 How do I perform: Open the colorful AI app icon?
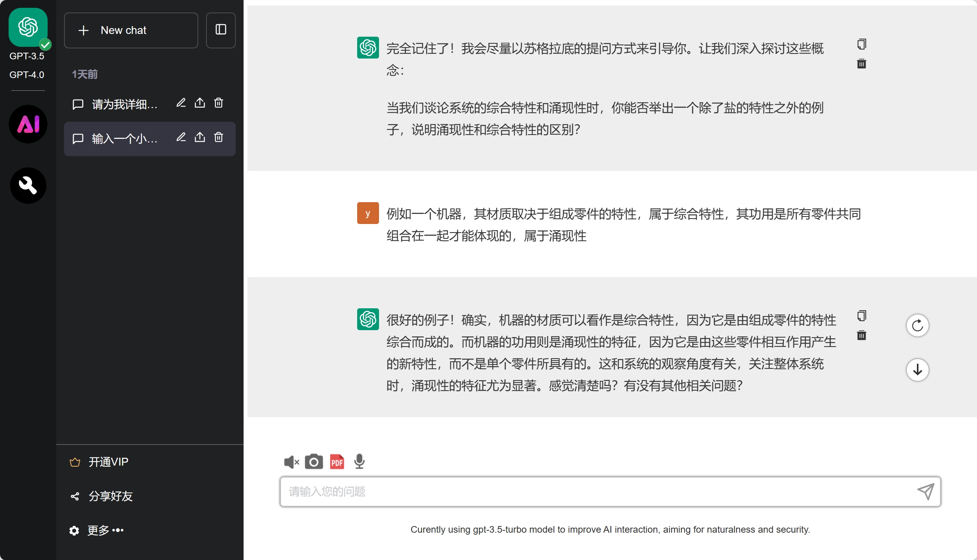tap(28, 124)
